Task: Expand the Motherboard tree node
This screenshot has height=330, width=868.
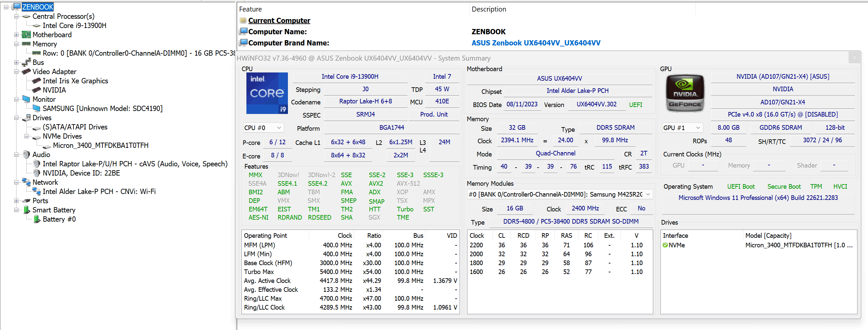Action: click(x=16, y=35)
